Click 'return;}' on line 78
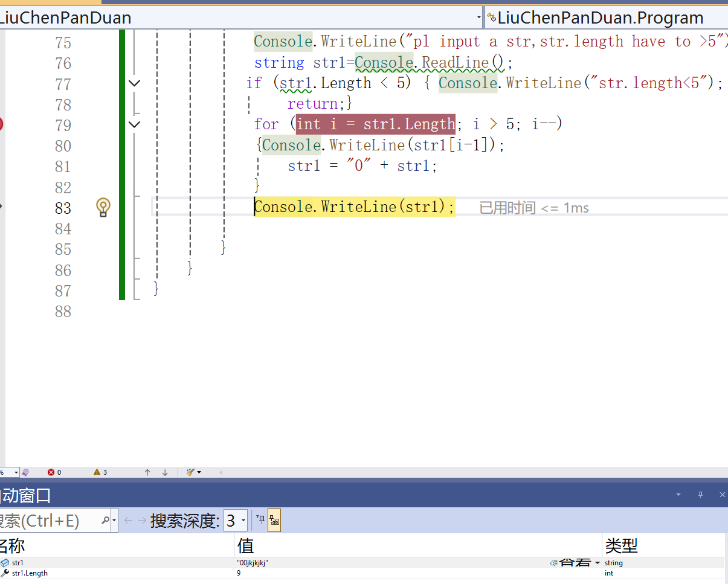 [320, 103]
